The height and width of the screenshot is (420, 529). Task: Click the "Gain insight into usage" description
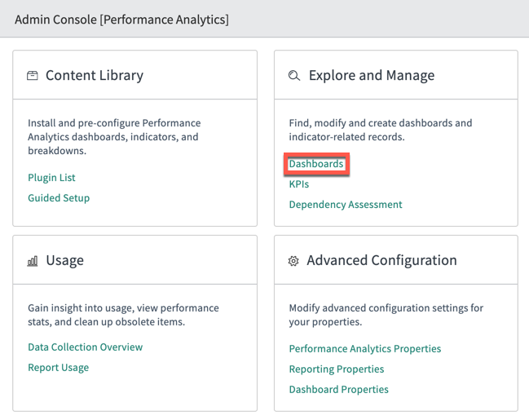(x=123, y=315)
